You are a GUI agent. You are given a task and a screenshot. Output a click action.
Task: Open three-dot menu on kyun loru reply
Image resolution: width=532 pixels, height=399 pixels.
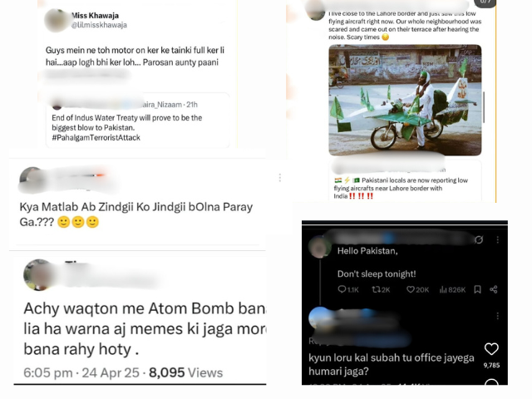coord(498,316)
